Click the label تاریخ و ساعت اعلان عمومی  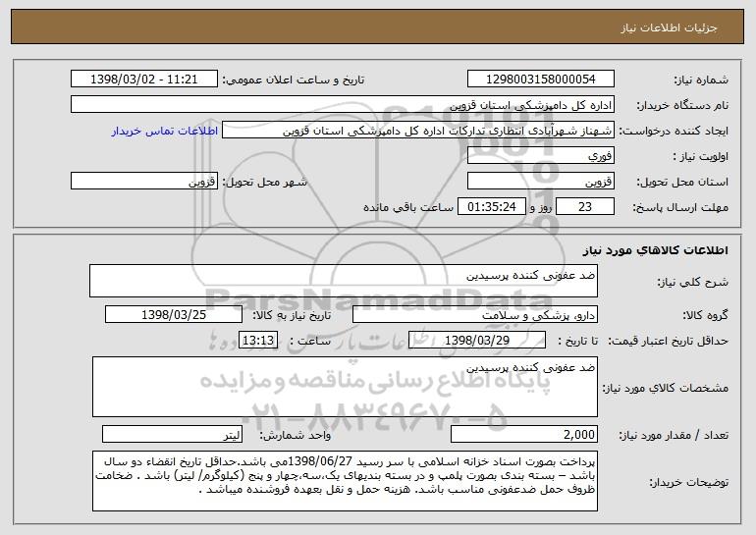pos(294,80)
